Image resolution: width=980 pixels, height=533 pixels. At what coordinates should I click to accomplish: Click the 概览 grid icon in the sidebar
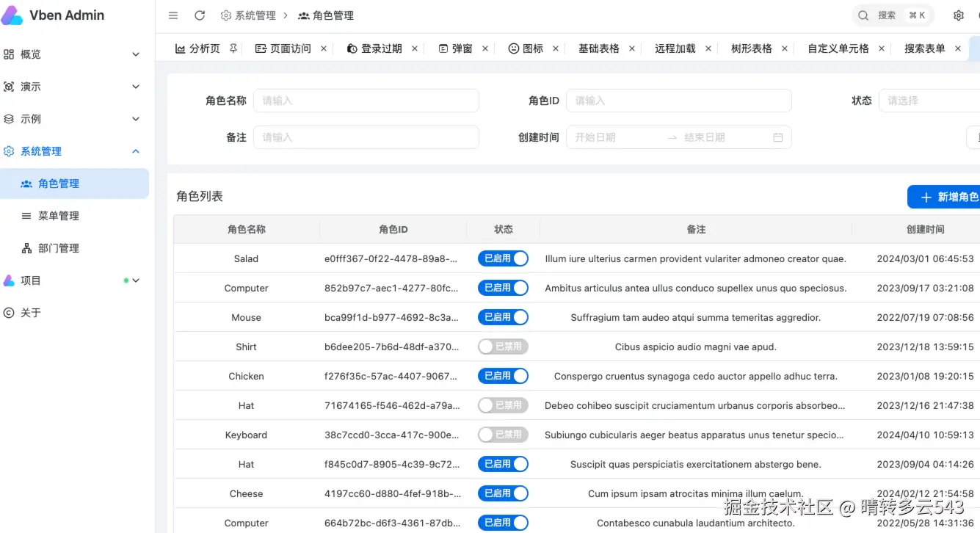(9, 54)
